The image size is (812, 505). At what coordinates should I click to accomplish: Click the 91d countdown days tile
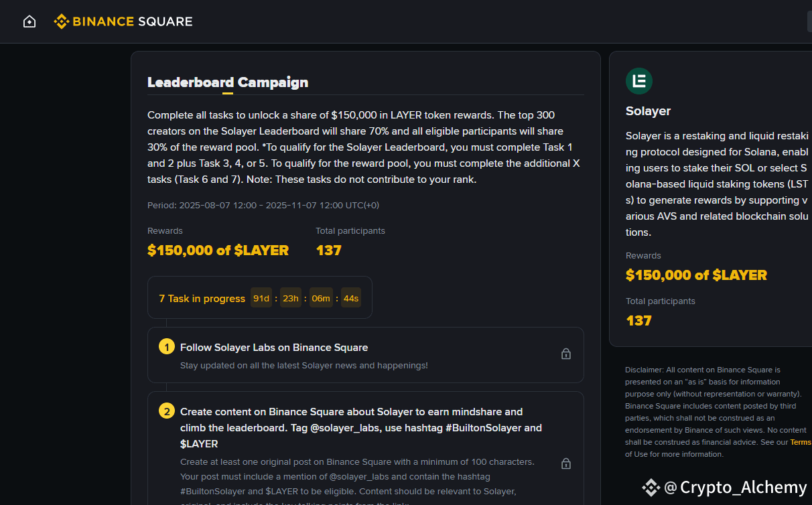(x=261, y=298)
